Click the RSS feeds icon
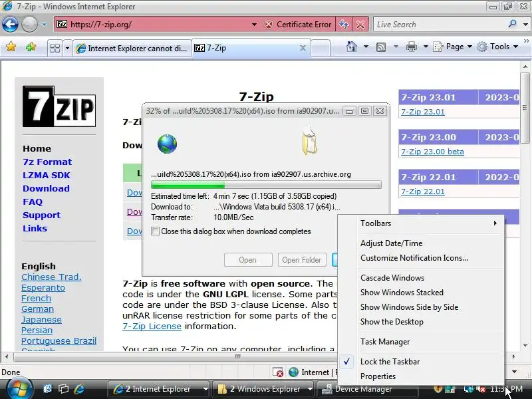 381,47
